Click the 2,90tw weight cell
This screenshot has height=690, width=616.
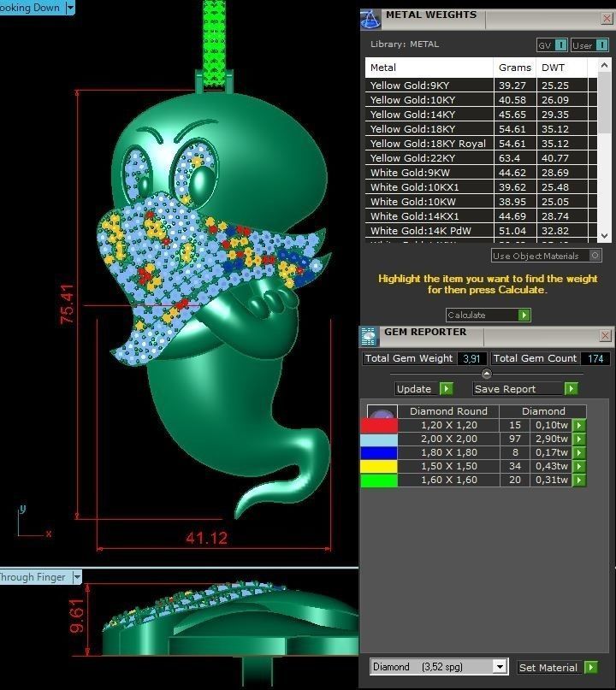(x=552, y=439)
